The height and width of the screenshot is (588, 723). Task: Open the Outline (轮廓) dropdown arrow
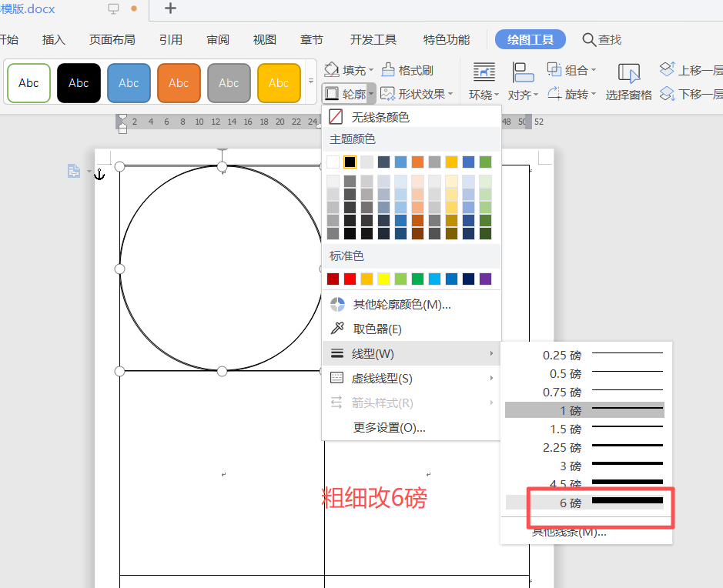(370, 94)
